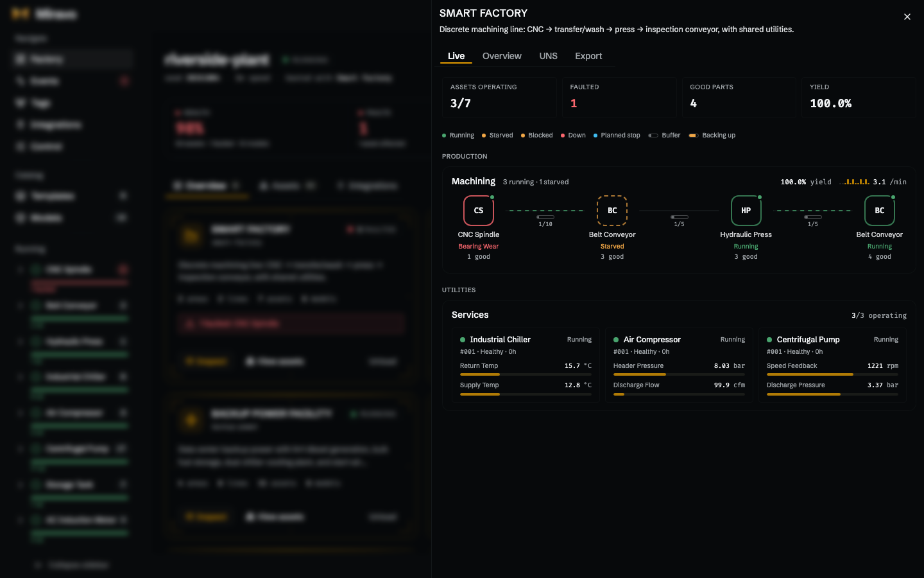Click the Bearing Wear fault label
The height and width of the screenshot is (578, 924).
point(479,247)
